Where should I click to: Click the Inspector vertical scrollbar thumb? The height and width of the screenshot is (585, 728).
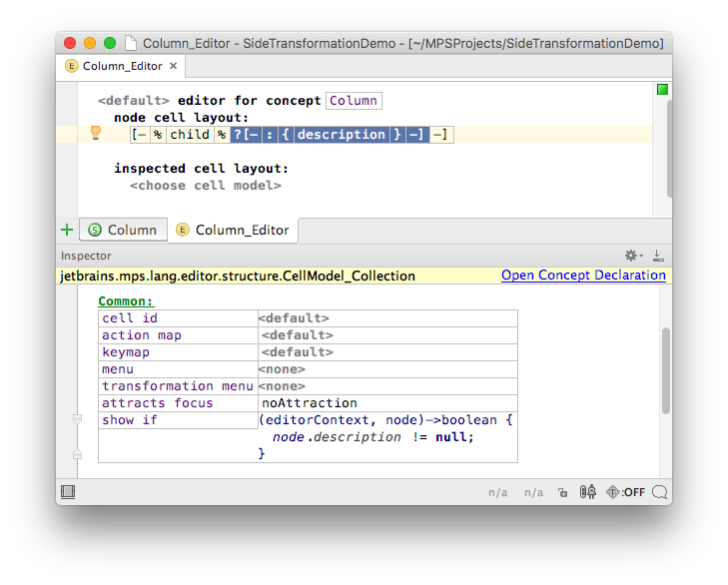click(x=666, y=369)
